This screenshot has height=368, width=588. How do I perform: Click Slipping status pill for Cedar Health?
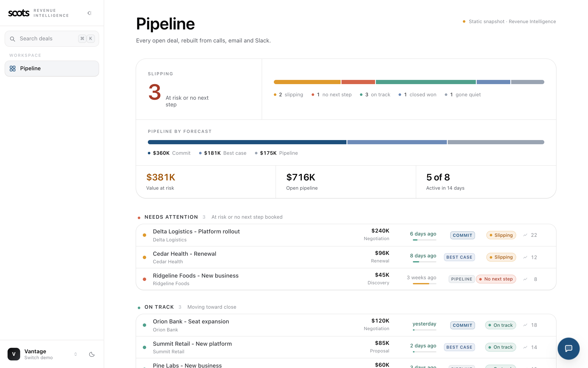tap(501, 257)
